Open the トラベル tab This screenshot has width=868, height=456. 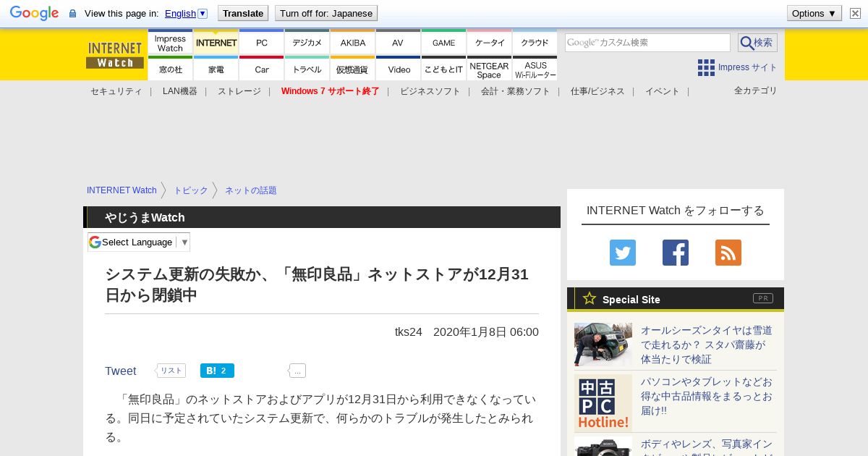click(307, 69)
